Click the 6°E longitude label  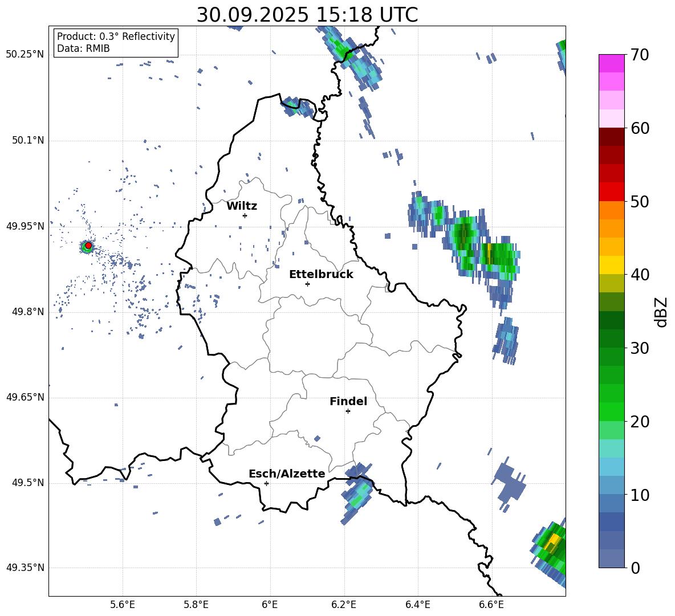pyautogui.click(x=270, y=605)
